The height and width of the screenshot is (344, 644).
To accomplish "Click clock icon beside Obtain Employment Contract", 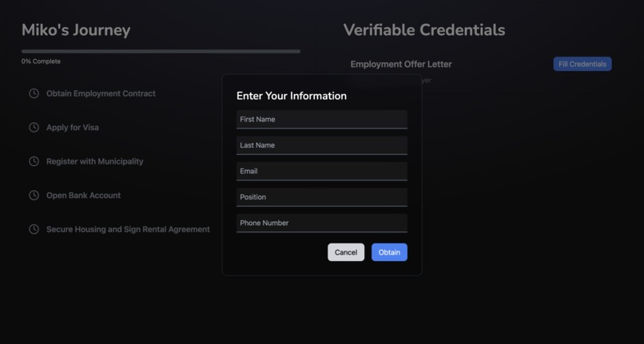I will click(34, 93).
